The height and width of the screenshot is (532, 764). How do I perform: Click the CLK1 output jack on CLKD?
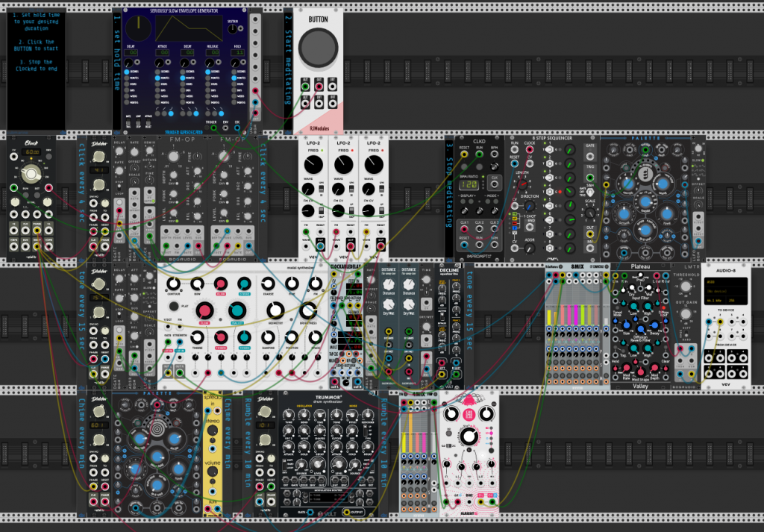pyautogui.click(x=464, y=230)
